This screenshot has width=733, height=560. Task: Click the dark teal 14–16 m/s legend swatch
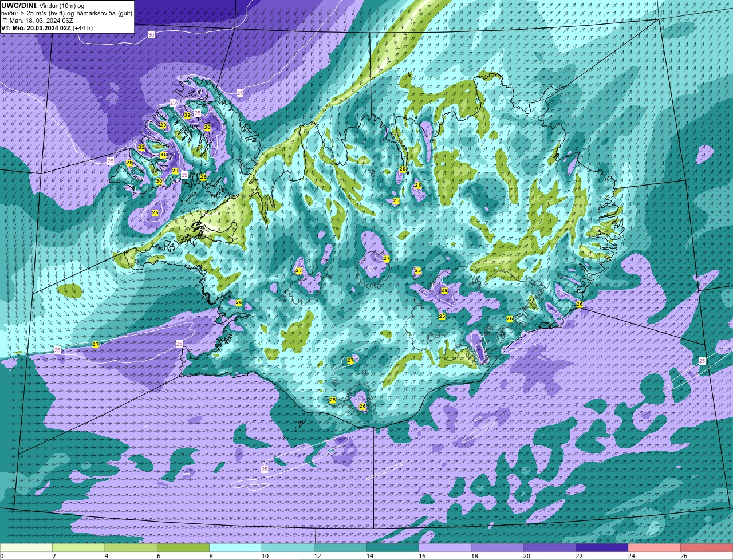coord(393,548)
